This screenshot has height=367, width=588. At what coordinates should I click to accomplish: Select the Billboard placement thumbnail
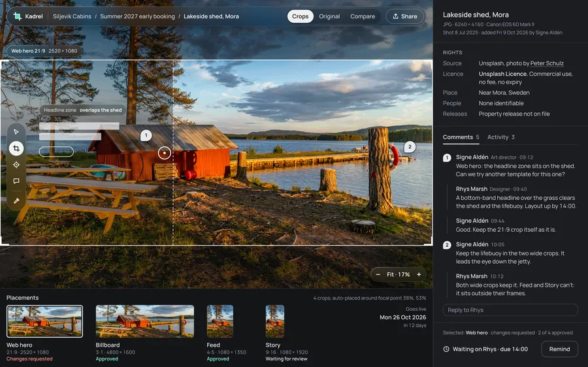[145, 321]
